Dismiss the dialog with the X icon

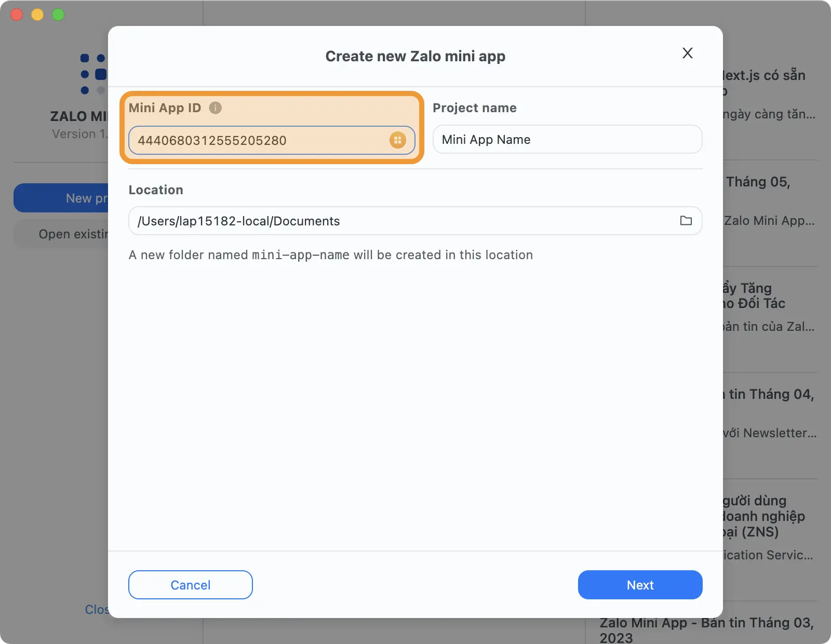tap(687, 53)
